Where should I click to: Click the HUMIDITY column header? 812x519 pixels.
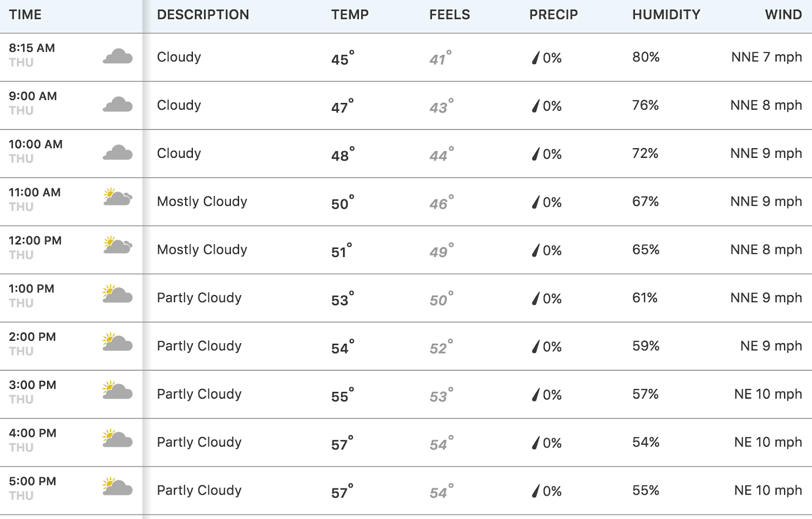666,15
